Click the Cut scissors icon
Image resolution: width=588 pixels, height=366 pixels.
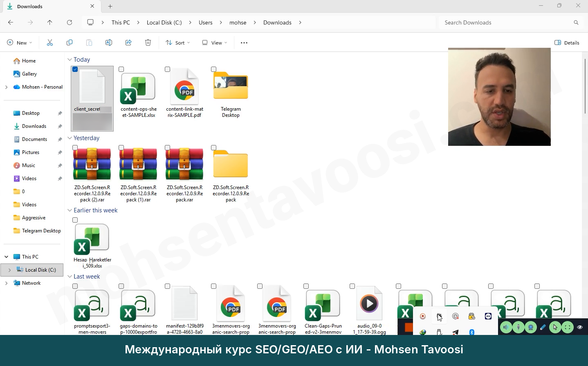click(50, 42)
